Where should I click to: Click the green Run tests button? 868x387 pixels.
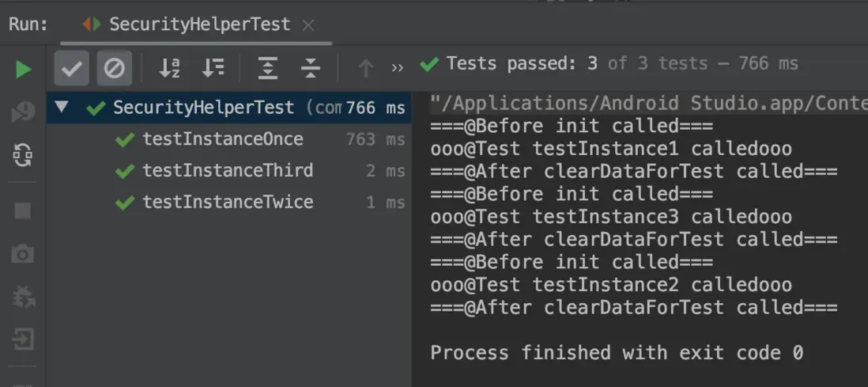(23, 70)
